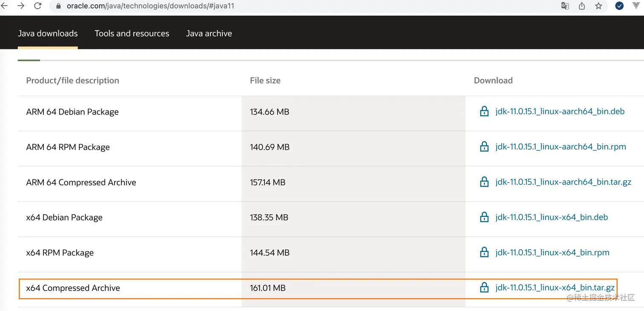Reload the Oracle downloads page
The width and height of the screenshot is (644, 311).
click(x=38, y=6)
